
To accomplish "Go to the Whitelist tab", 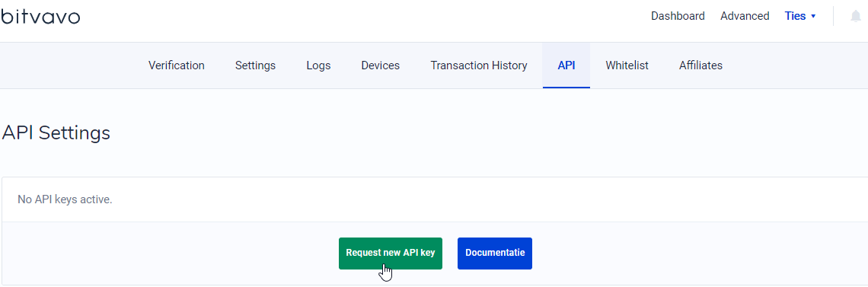I will (627, 65).
